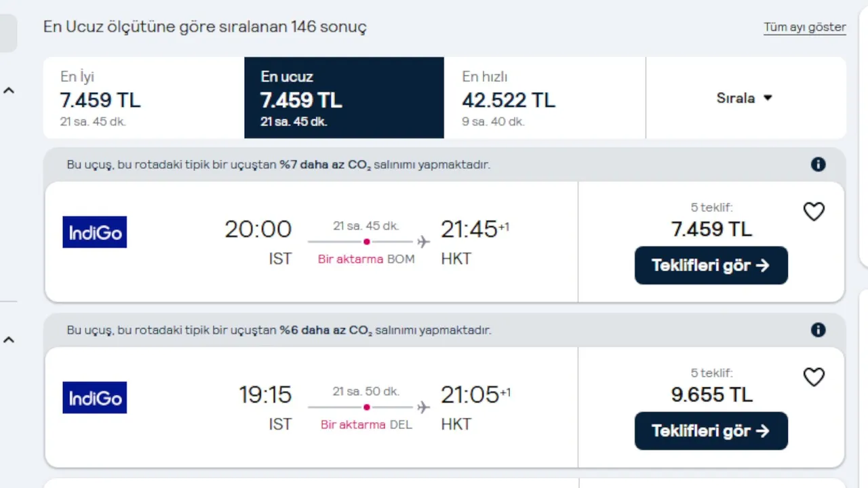Image resolution: width=868 pixels, height=488 pixels.
Task: Sort by En hızlı tab
Action: point(545,98)
